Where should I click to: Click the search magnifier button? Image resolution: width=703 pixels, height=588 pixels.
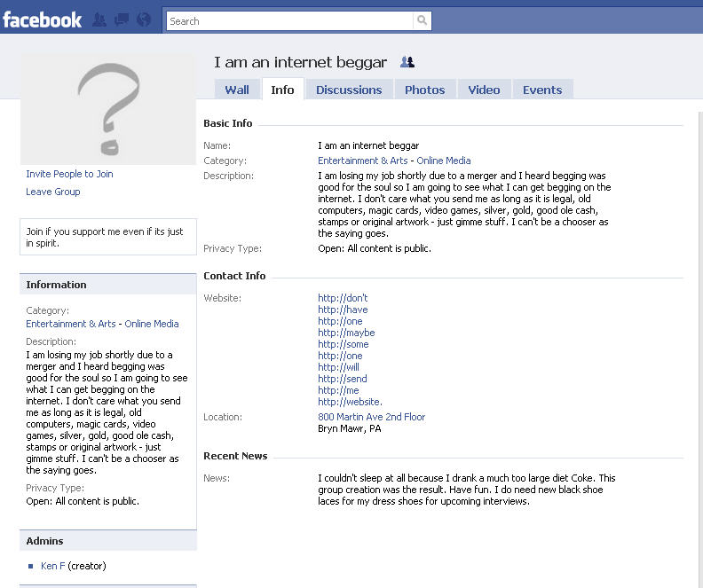click(422, 20)
